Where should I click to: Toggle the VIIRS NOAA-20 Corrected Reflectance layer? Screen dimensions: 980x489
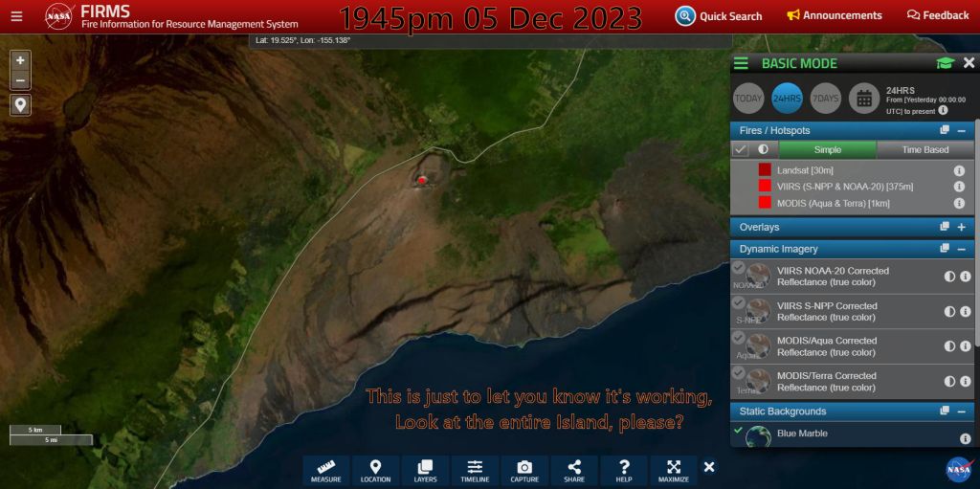(738, 269)
